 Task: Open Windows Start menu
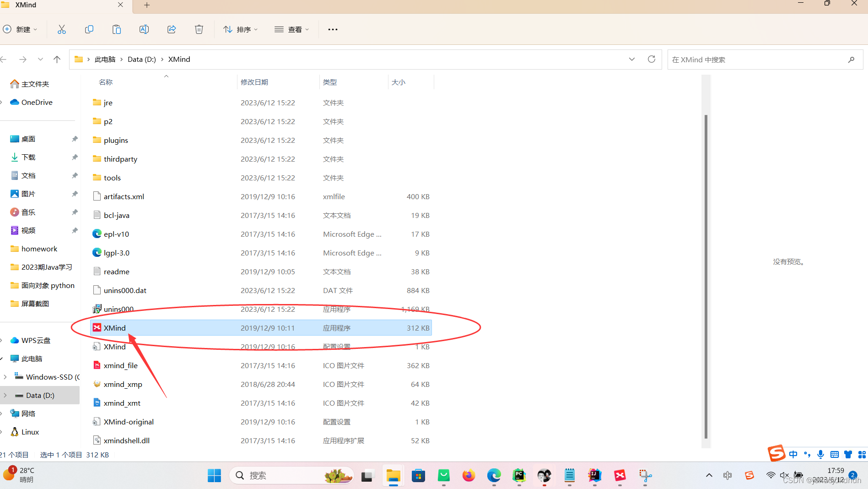214,476
